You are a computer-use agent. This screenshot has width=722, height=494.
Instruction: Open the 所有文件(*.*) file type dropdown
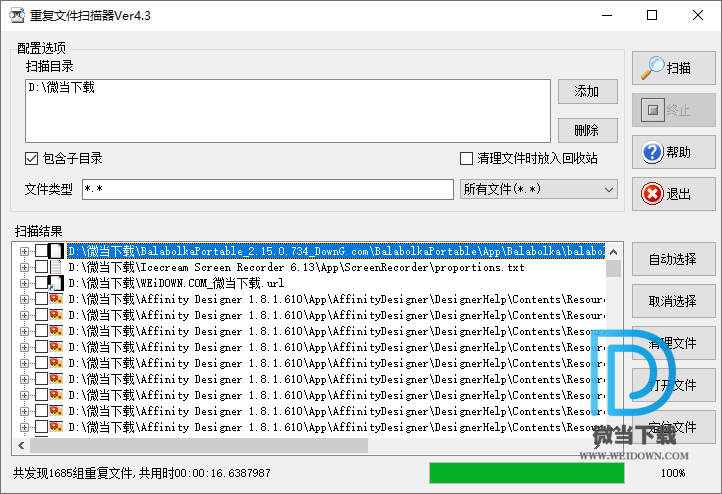click(x=539, y=189)
